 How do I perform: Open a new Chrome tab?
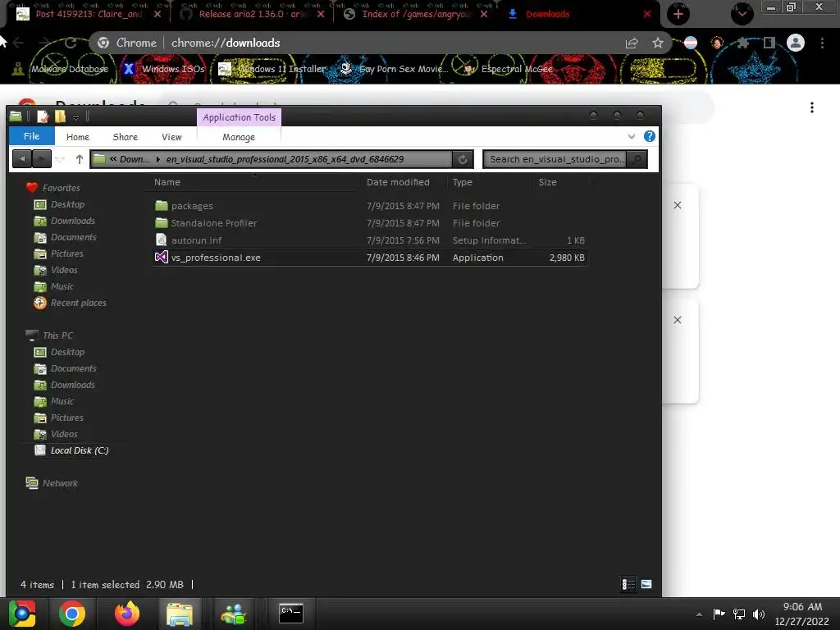tap(678, 14)
